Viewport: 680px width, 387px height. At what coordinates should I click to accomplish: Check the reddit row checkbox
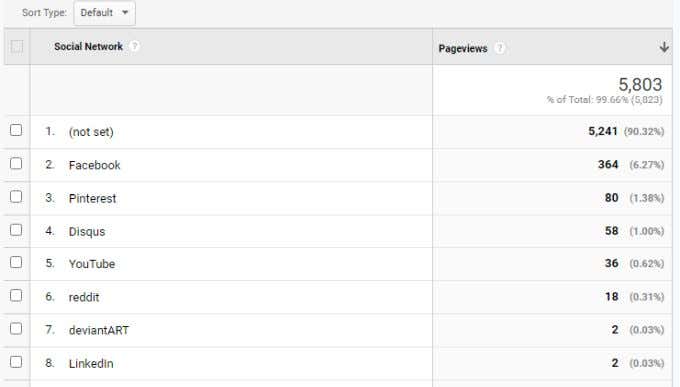click(x=16, y=295)
